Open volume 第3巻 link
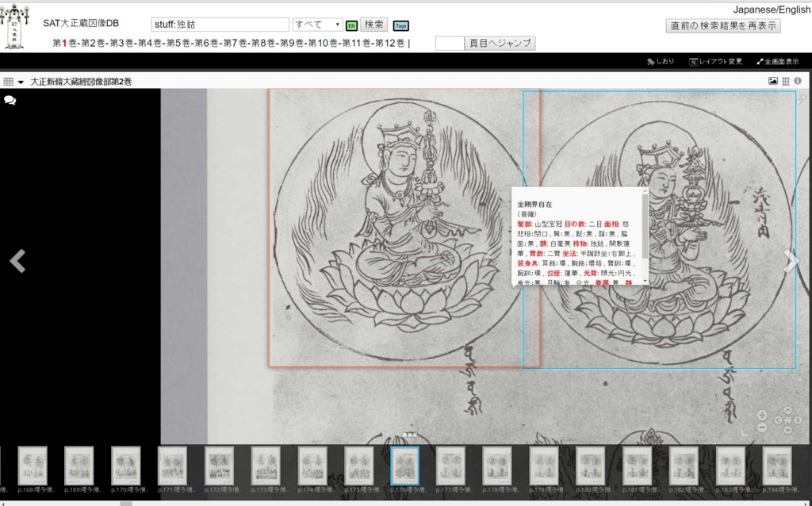The width and height of the screenshot is (812, 506). point(121,43)
